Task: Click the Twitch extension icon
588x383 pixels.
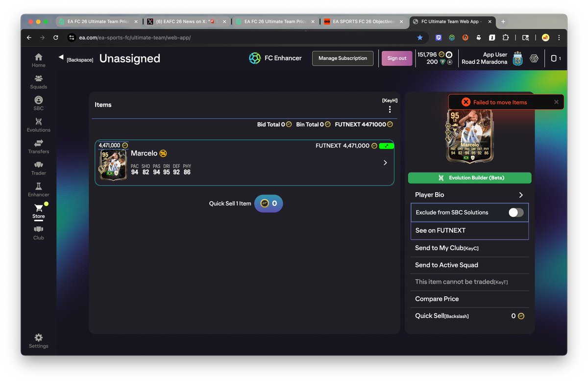Action: pos(439,37)
